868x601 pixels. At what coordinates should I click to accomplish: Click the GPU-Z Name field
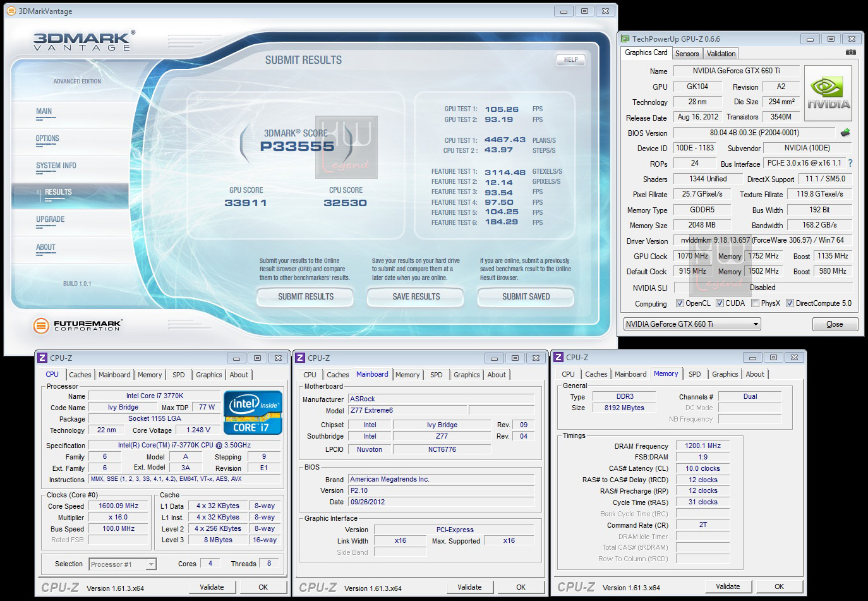click(736, 71)
